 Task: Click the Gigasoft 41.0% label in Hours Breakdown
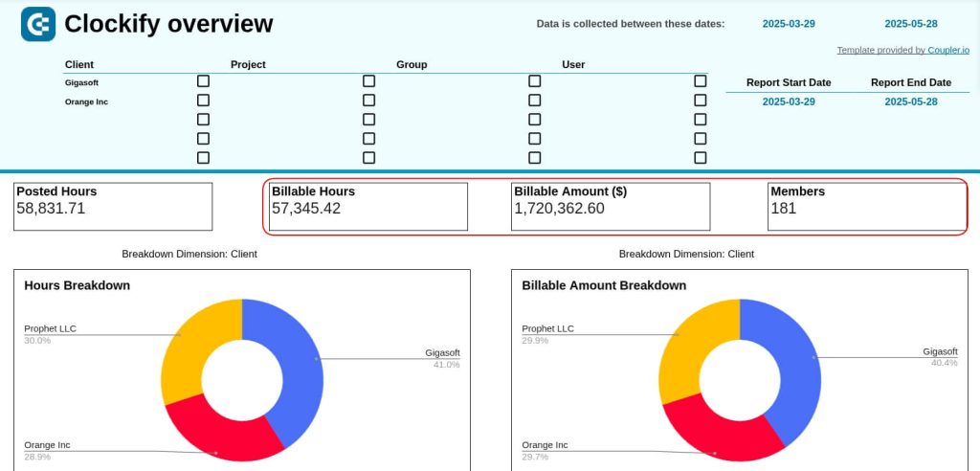tap(443, 358)
